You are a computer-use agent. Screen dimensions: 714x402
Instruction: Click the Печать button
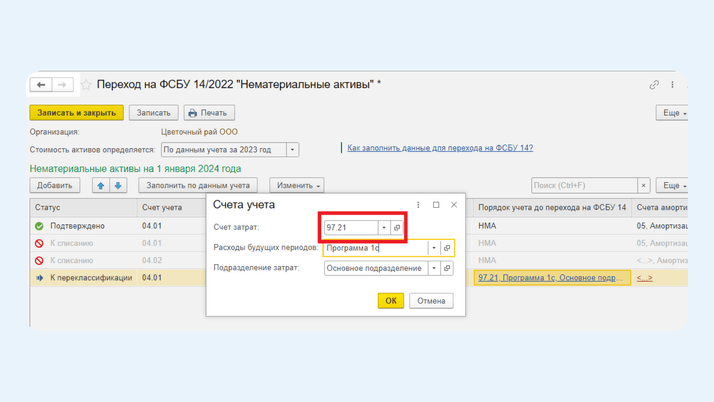coord(209,112)
